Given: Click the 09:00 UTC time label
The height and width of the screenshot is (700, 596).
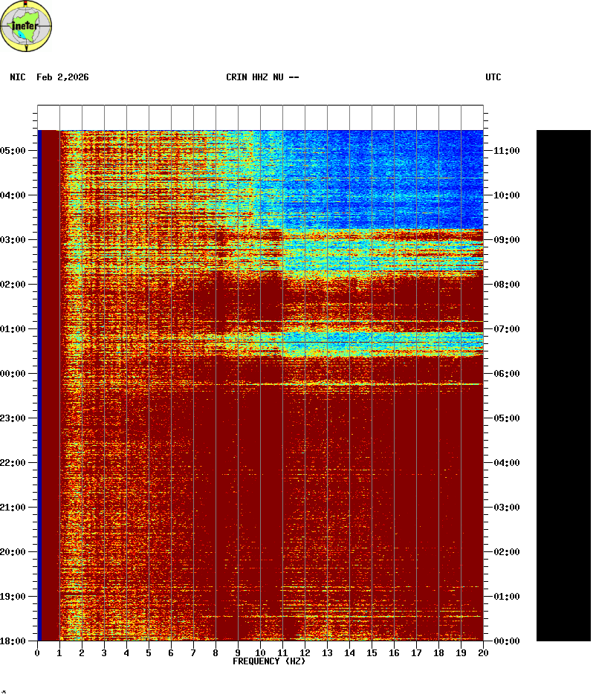Looking at the screenshot, I should click(x=506, y=239).
